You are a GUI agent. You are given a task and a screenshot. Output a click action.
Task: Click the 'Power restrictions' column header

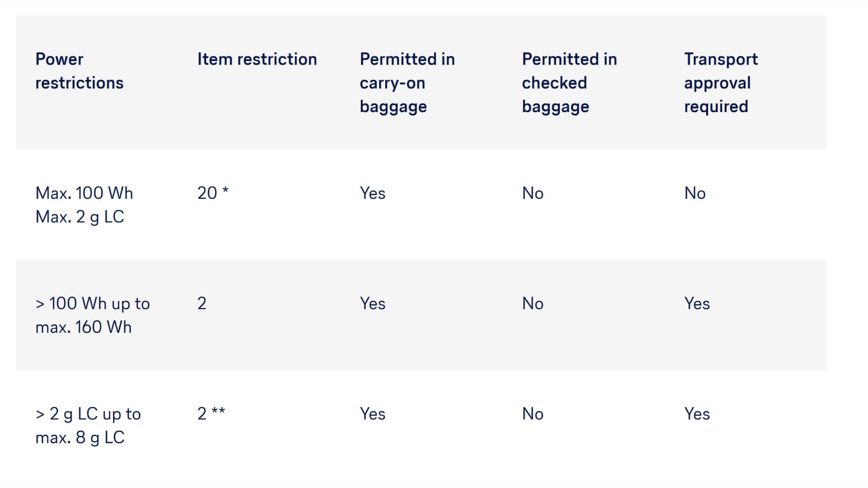[x=79, y=71]
